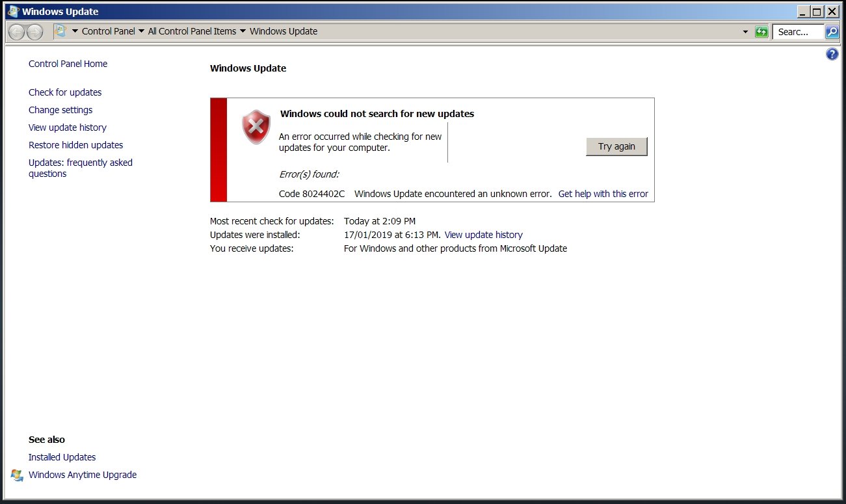846x504 pixels.
Task: Click 'Windows could not search for new updates' heading
Action: tap(377, 114)
